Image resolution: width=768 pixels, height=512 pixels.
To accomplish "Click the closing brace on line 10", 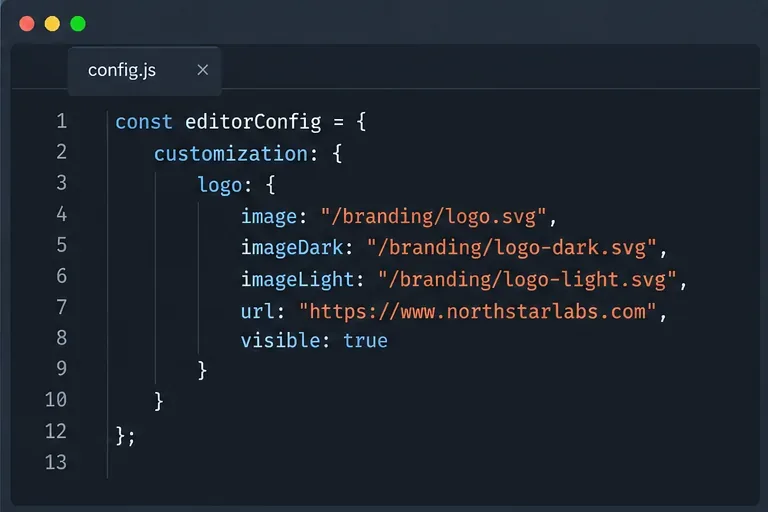I will tap(159, 402).
